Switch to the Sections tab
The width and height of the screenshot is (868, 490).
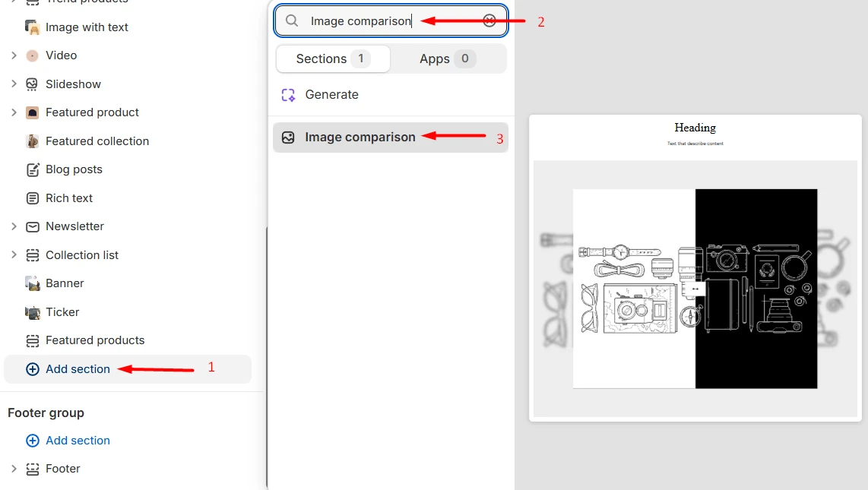[333, 58]
